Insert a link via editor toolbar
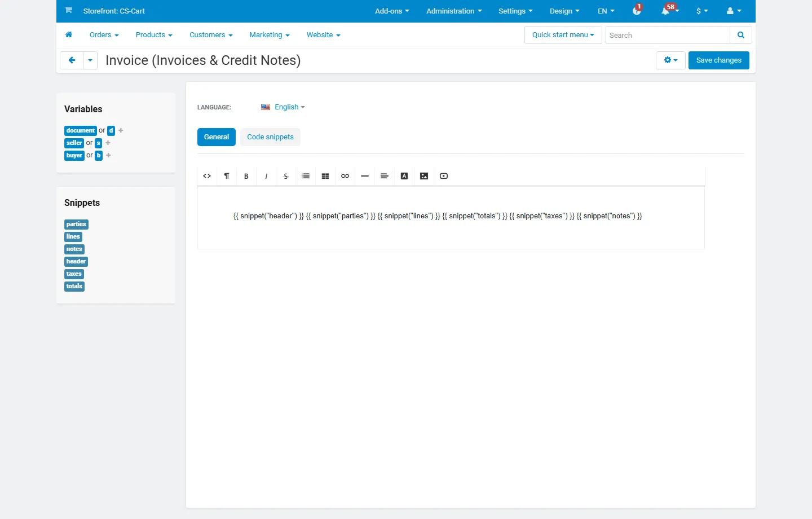812x519 pixels. click(x=345, y=176)
